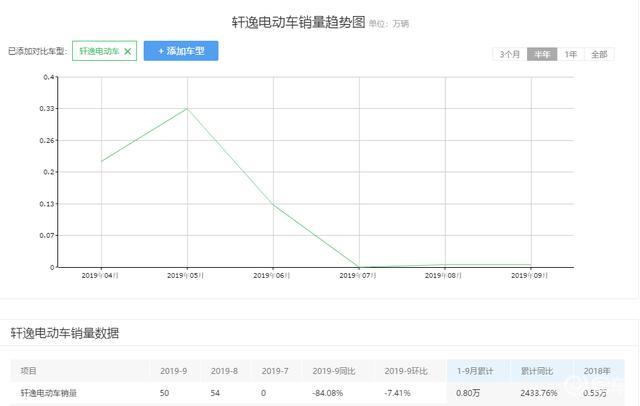Click the 2019年05月 peak point on chart

(x=187, y=108)
